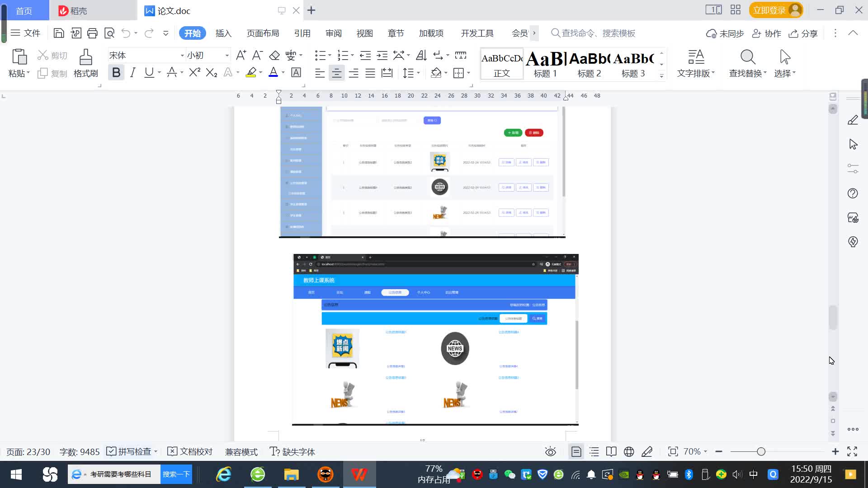Click the Print icon in quick access
Image resolution: width=868 pixels, height=488 pixels.
92,33
